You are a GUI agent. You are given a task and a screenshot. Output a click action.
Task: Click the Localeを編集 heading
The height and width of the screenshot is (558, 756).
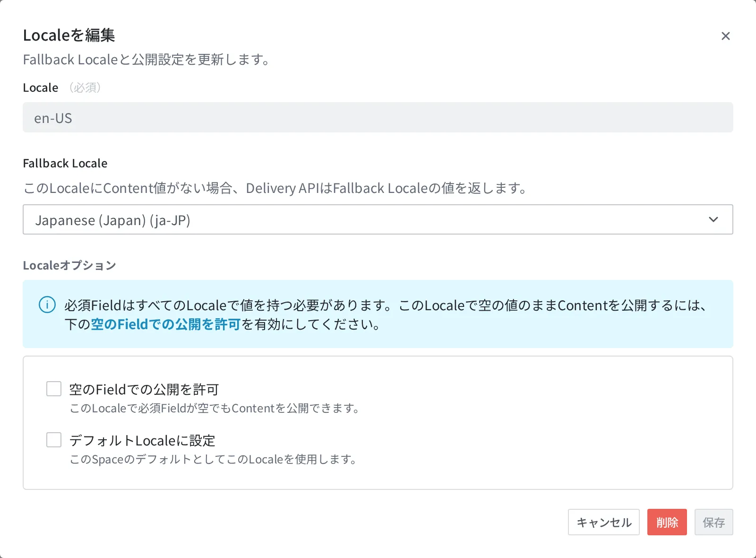click(x=69, y=35)
